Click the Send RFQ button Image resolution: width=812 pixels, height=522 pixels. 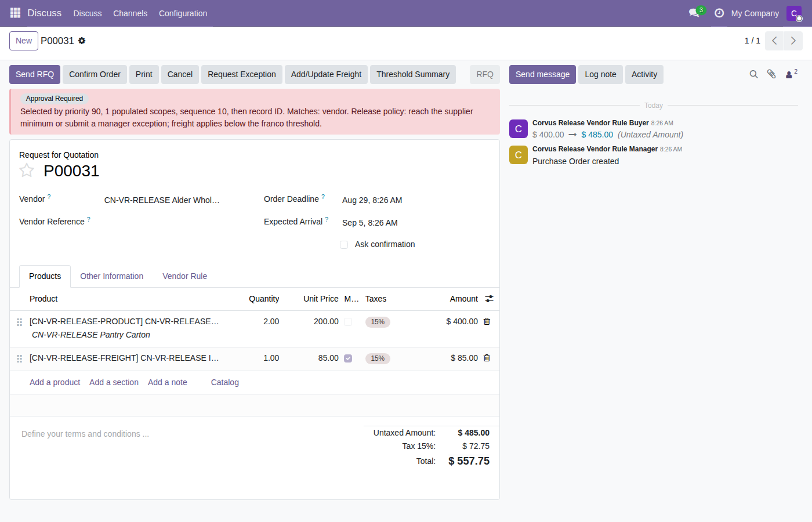[x=35, y=74]
